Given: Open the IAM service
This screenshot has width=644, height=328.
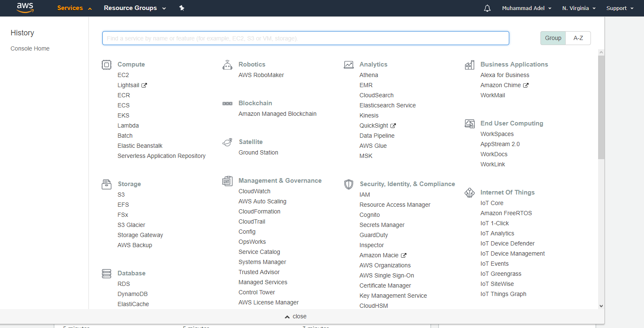Looking at the screenshot, I should coord(365,195).
